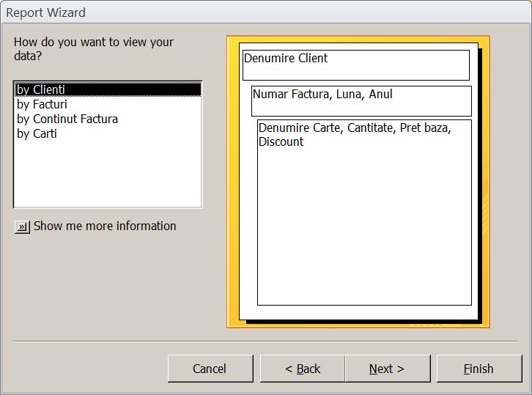Click the 'Denumire Client' preview group box
The image size is (532, 395).
[356, 65]
